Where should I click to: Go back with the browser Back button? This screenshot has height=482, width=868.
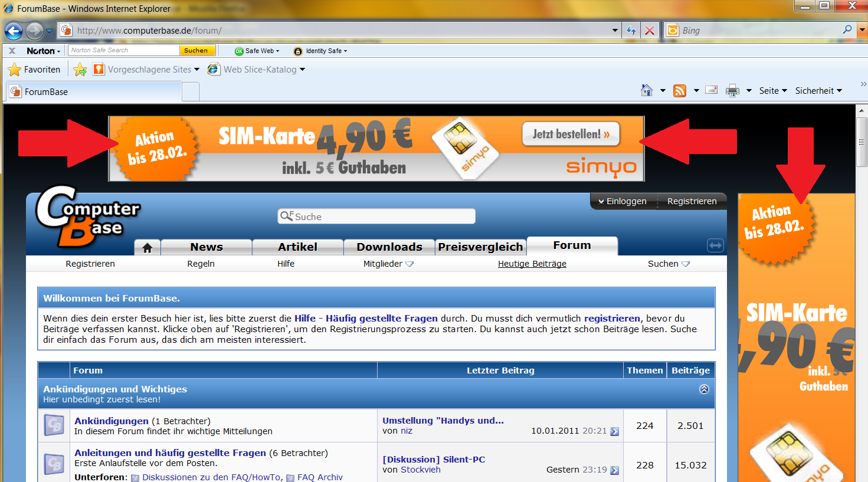(x=14, y=31)
